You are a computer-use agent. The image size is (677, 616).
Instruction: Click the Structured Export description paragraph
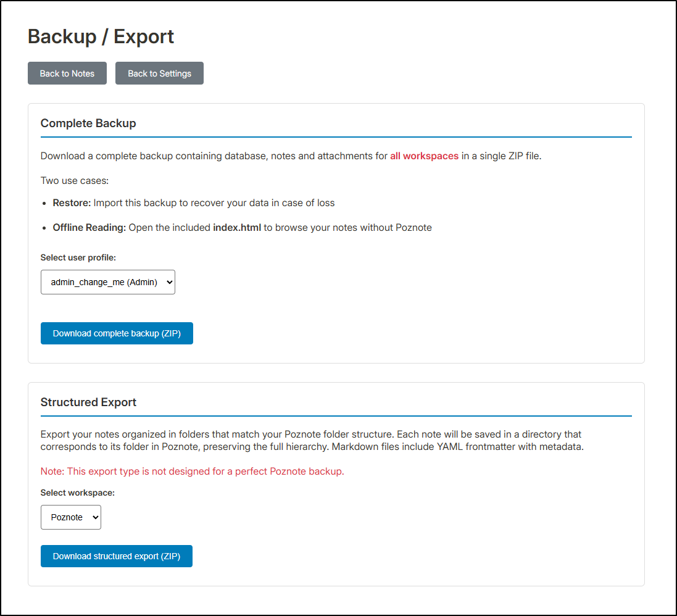312,440
